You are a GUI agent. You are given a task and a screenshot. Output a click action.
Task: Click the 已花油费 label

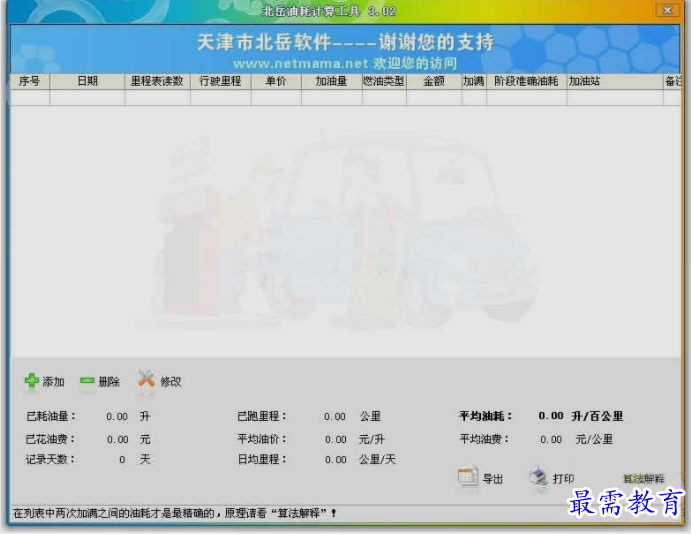pos(51,439)
